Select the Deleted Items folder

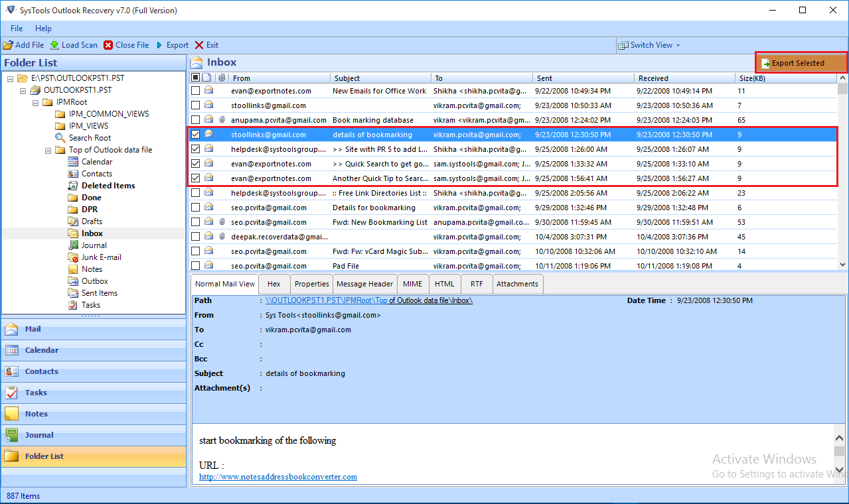pos(108,186)
